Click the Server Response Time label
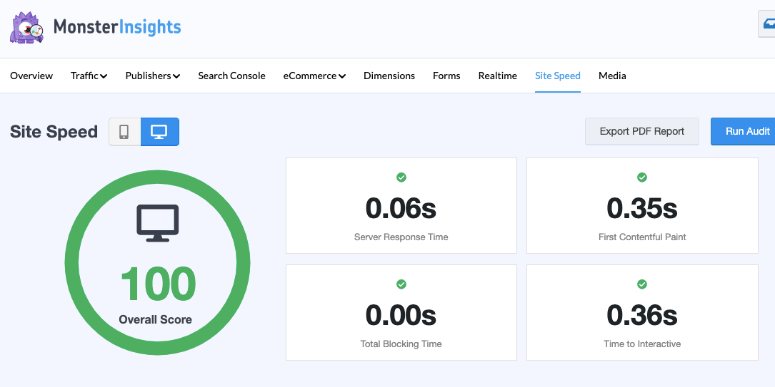The image size is (775, 387). [401, 237]
